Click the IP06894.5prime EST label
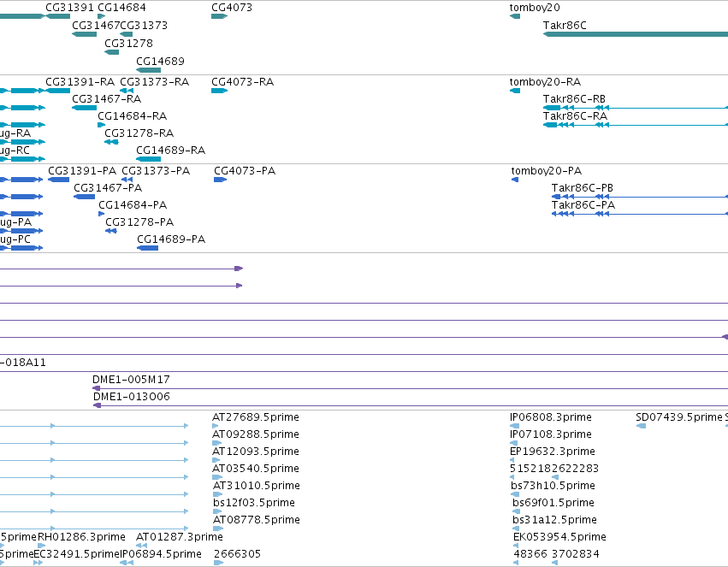Screen dimensions: 728x567 coord(161,554)
